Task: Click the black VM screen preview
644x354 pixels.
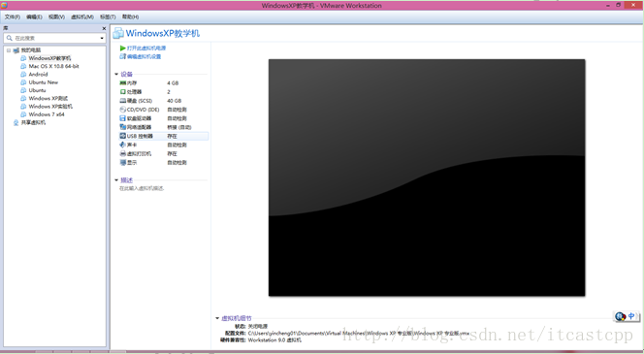Action: click(x=427, y=177)
